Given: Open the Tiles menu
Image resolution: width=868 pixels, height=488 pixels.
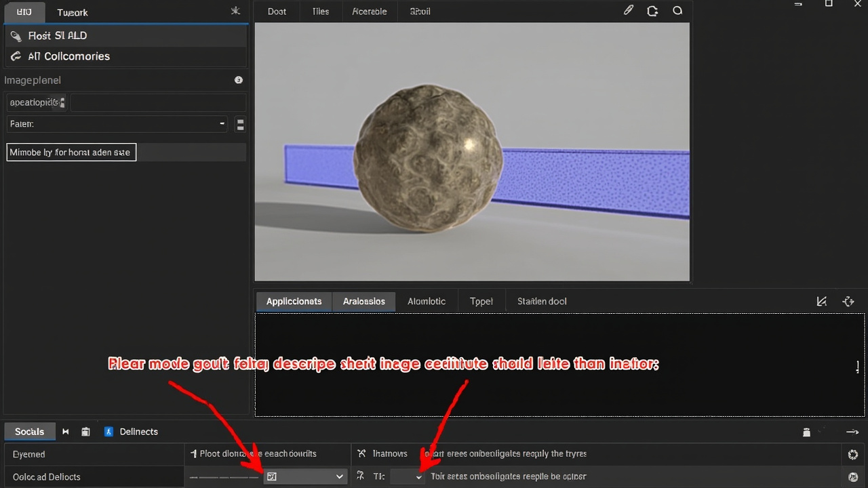Looking at the screenshot, I should coord(320,12).
